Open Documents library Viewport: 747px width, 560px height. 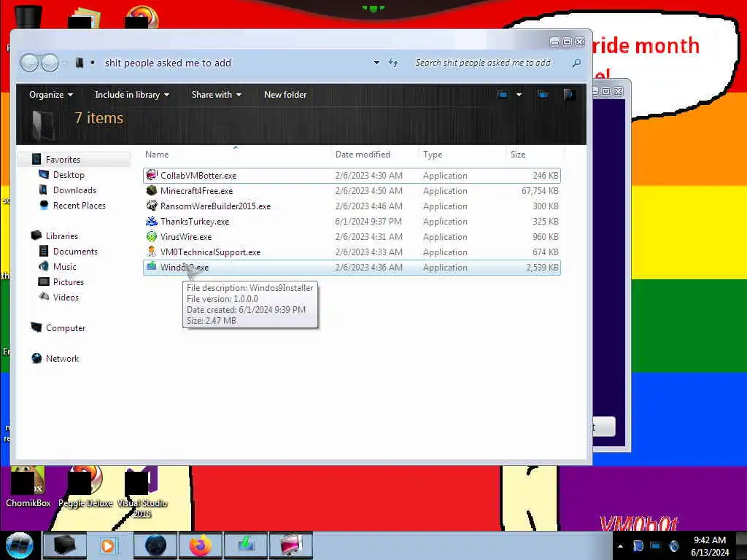point(75,251)
